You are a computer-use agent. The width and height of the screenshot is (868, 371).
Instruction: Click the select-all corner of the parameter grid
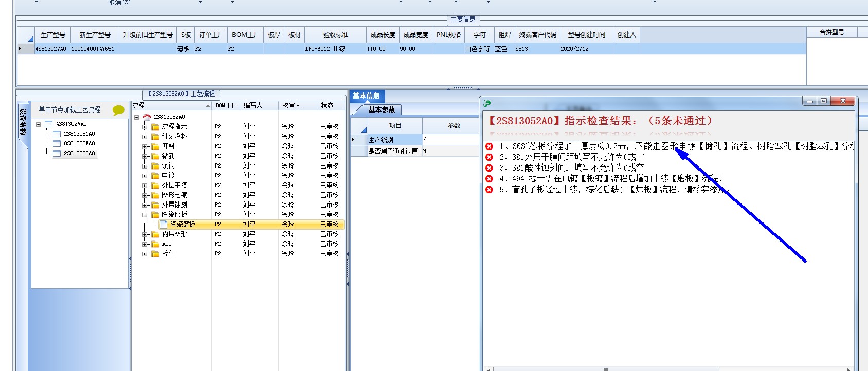click(359, 126)
